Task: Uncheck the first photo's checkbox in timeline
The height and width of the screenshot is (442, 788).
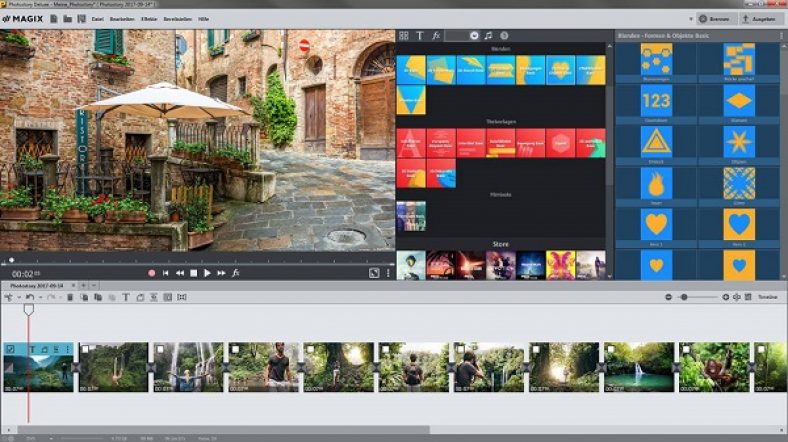Action: pos(10,349)
